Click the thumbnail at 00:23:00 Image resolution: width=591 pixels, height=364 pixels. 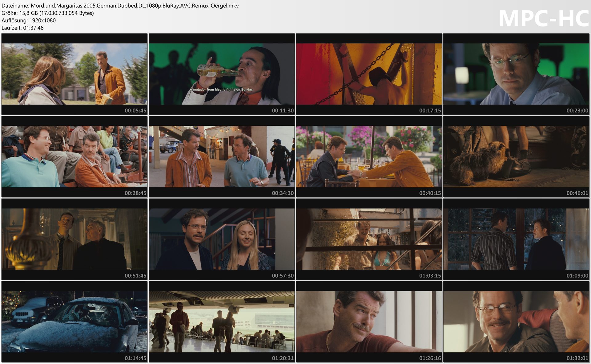pyautogui.click(x=516, y=74)
